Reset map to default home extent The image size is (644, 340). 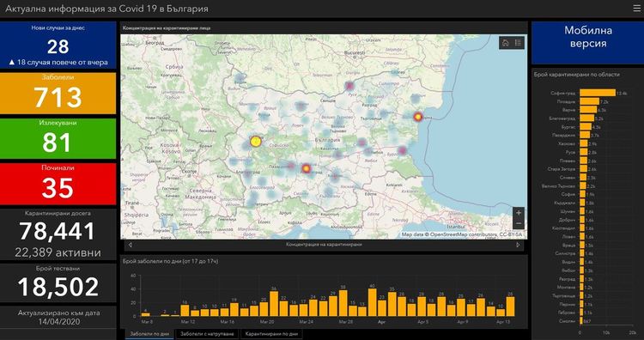(x=506, y=43)
